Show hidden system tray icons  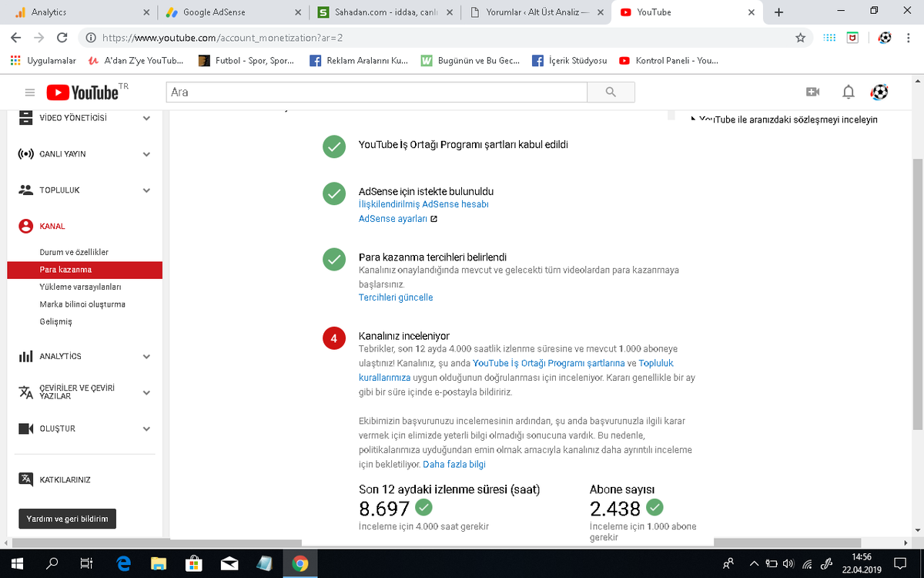[x=754, y=563]
